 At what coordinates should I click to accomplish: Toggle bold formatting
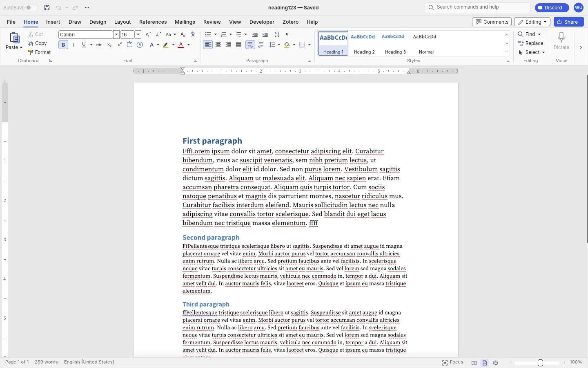tap(63, 45)
